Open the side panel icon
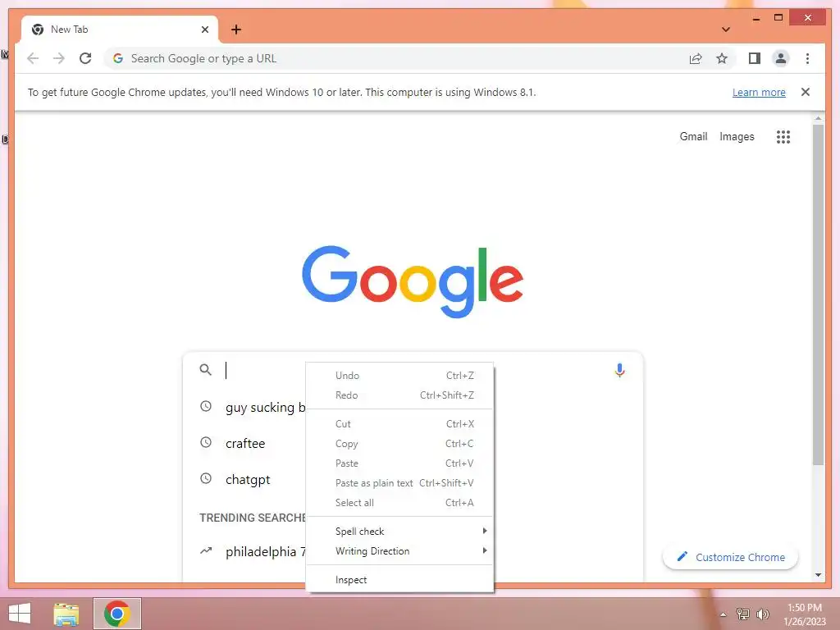Viewport: 840px width, 630px height. pos(755,58)
